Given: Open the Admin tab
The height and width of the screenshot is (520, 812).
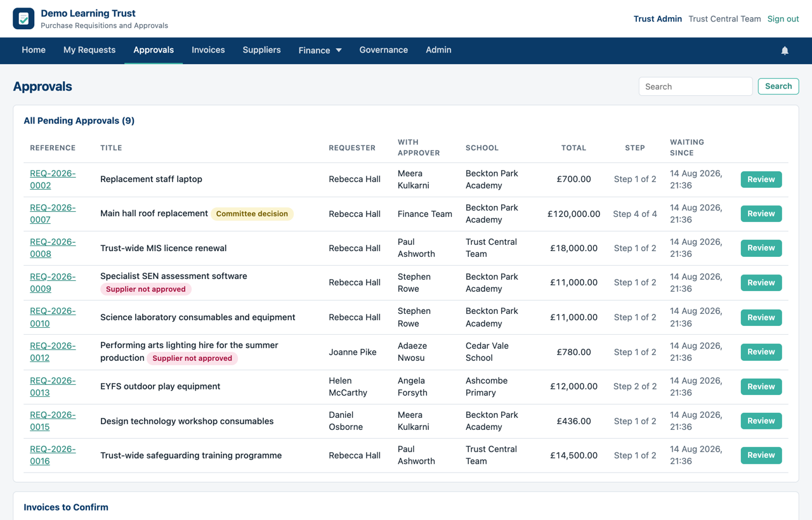Looking at the screenshot, I should point(438,50).
